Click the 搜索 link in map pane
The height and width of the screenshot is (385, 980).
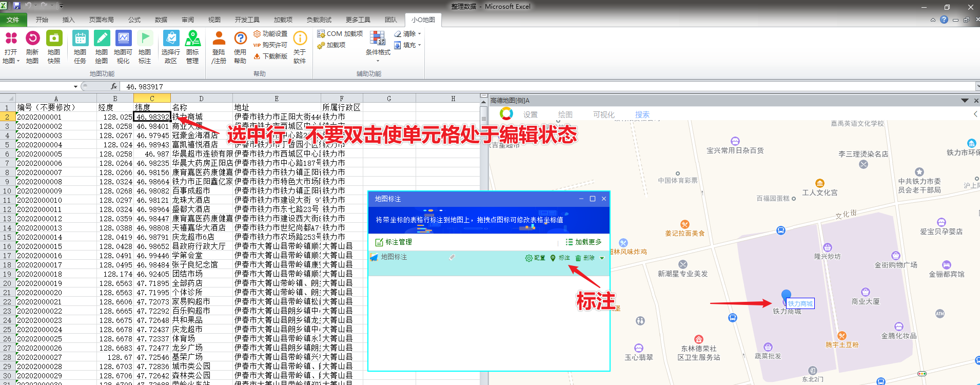pos(642,114)
